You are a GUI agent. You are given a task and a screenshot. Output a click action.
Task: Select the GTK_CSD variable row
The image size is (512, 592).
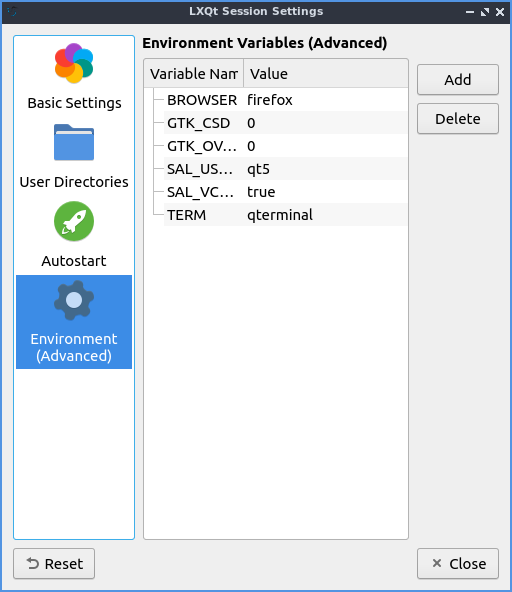[x=286, y=123]
